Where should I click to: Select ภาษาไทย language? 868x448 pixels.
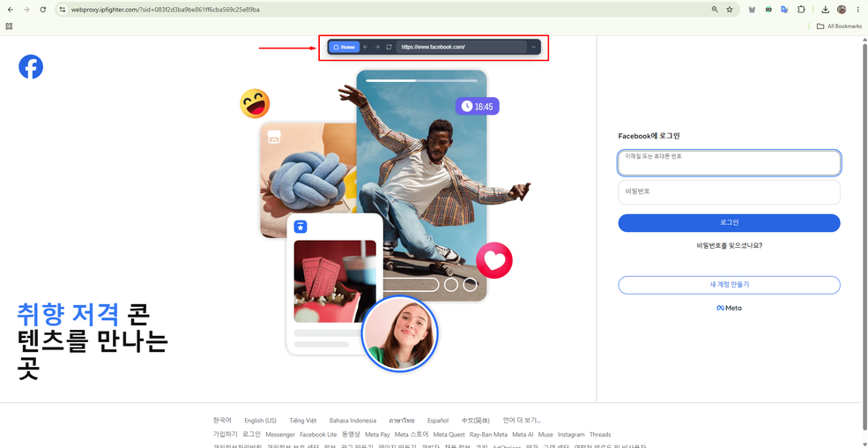click(x=401, y=421)
